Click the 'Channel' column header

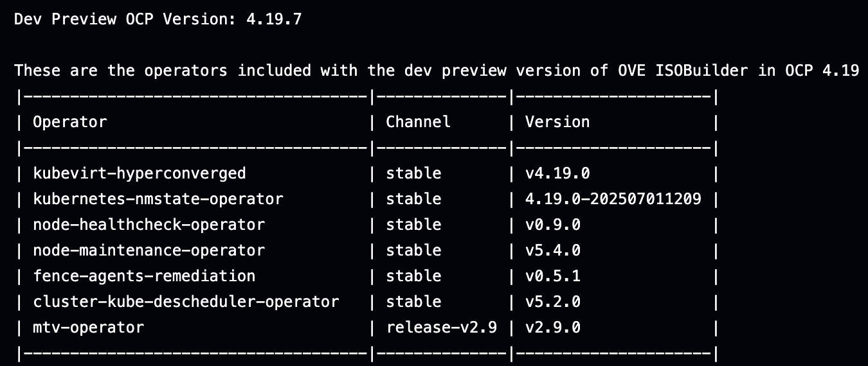point(418,122)
